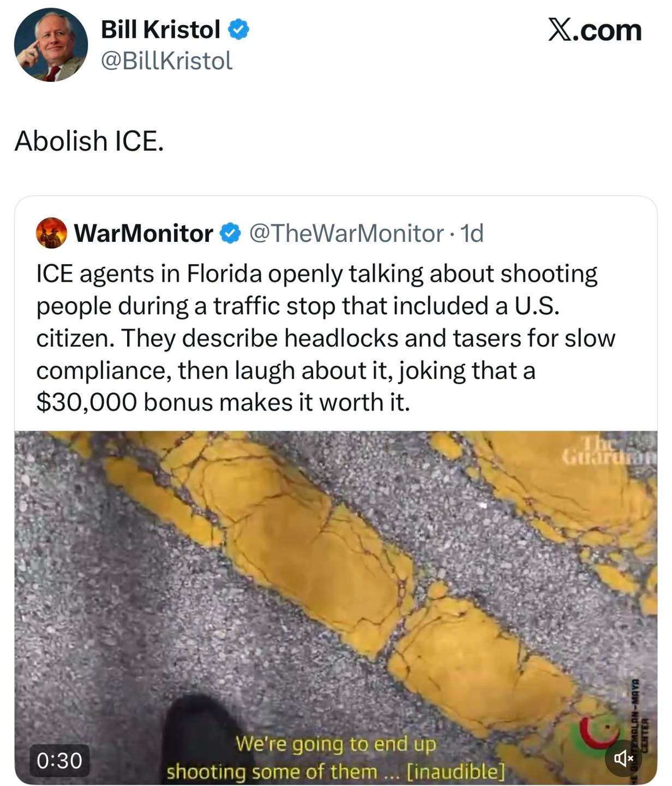Click the @TheWarMonitor handle
The height and width of the screenshot is (786, 672).
tap(346, 234)
